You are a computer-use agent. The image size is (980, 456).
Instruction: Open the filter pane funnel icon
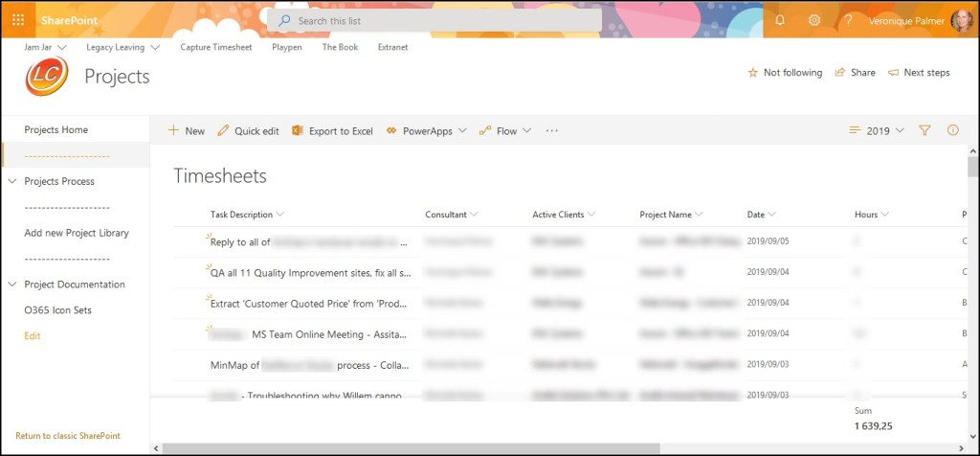click(924, 131)
